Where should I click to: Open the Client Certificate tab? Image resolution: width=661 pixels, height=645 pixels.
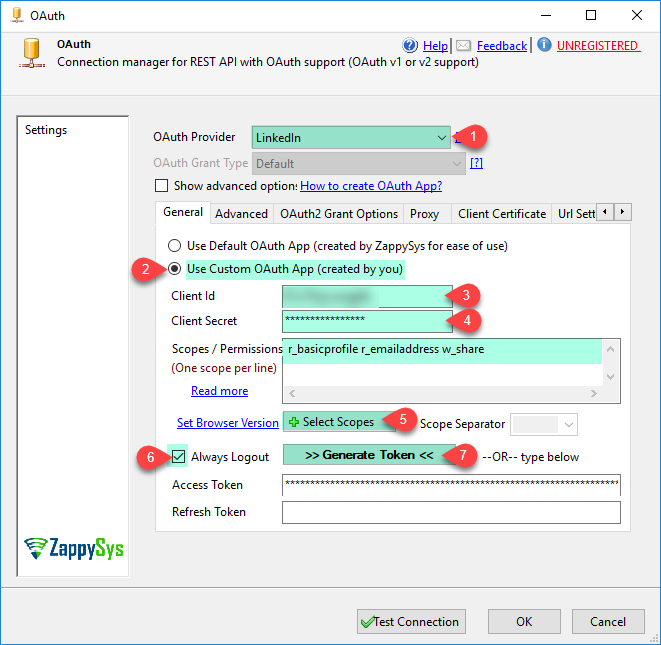pos(502,214)
